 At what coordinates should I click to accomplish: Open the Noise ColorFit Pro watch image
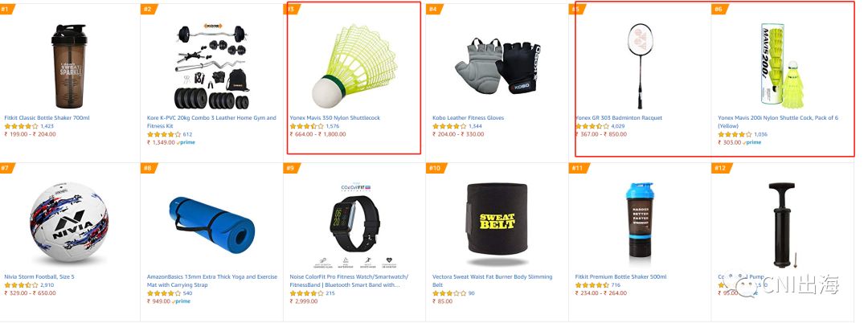tap(354, 224)
